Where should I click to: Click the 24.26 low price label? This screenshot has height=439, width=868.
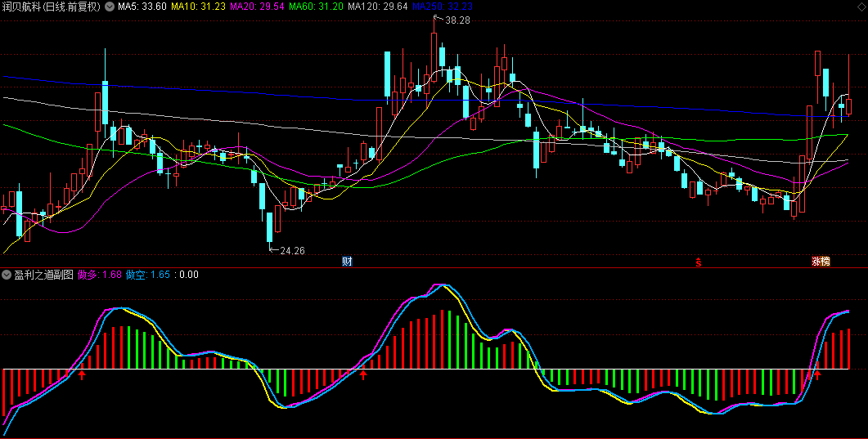point(292,251)
